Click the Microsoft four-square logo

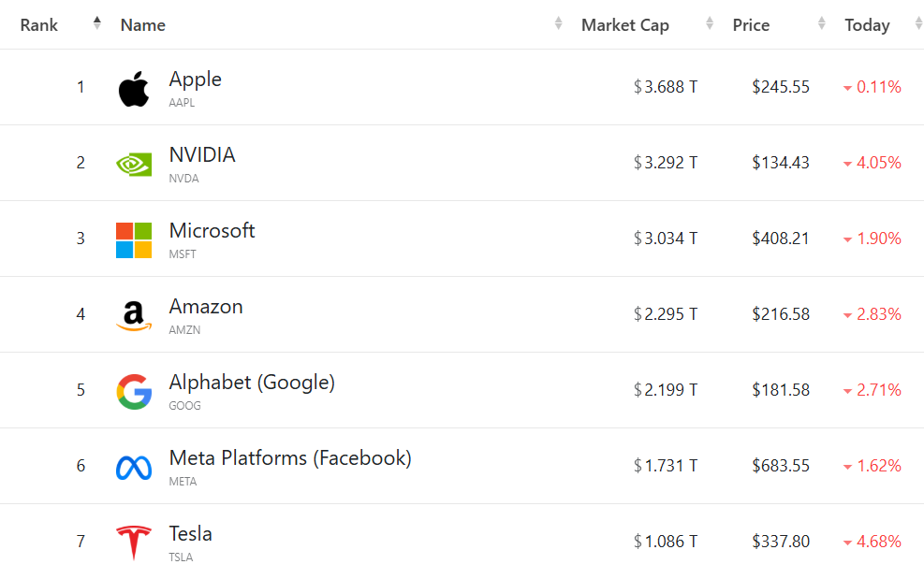134,240
